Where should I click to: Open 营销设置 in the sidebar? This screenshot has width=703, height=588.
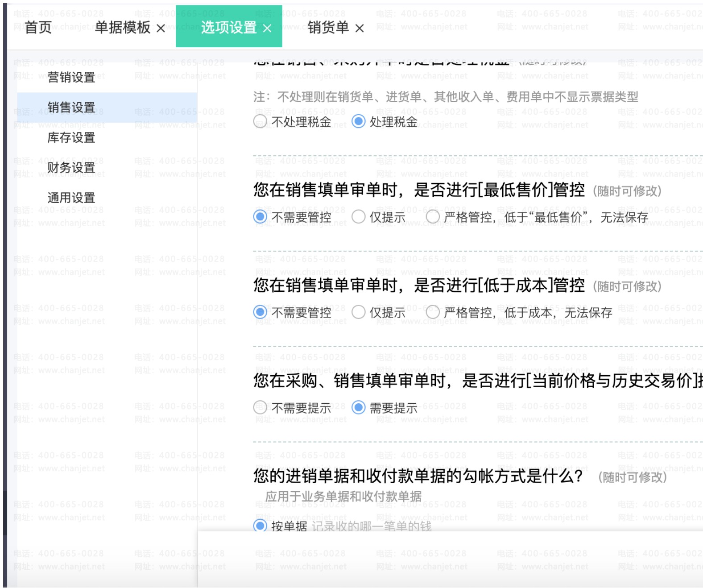pos(71,77)
